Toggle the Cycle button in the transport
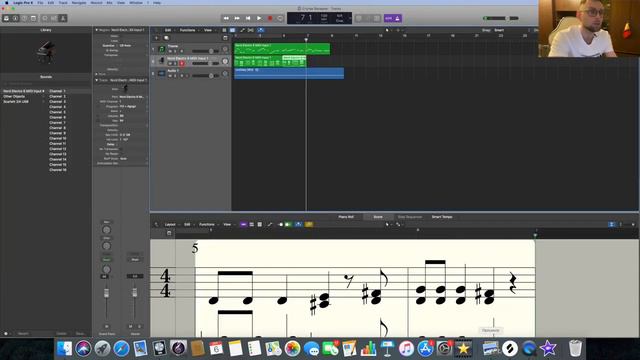 point(280,18)
